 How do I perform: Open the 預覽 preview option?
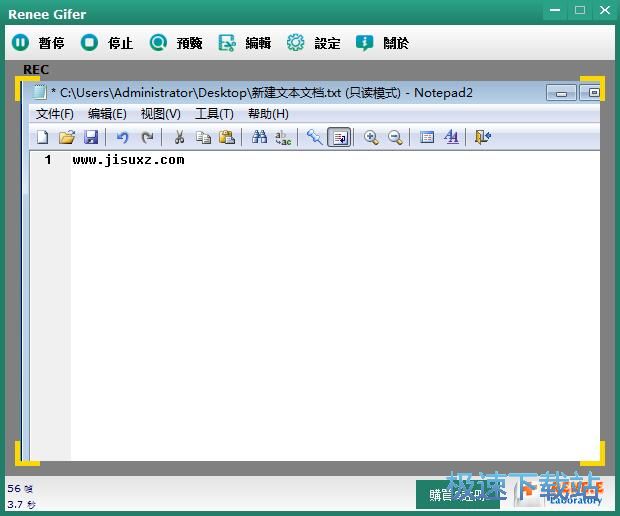click(176, 43)
